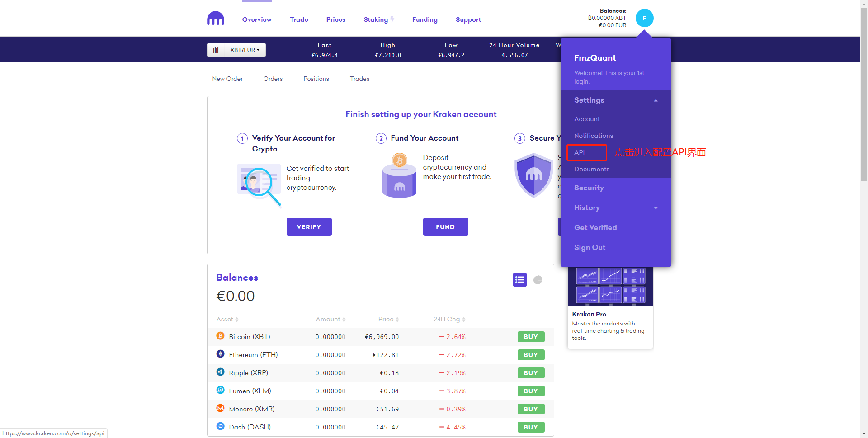Open the Kraken Pro promo thumbnail
Image resolution: width=868 pixels, height=438 pixels.
(x=610, y=286)
